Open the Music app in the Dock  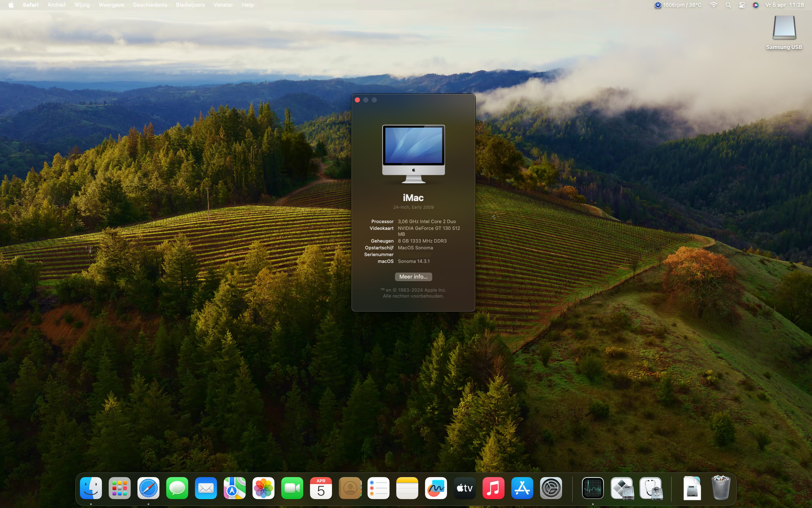pyautogui.click(x=494, y=488)
